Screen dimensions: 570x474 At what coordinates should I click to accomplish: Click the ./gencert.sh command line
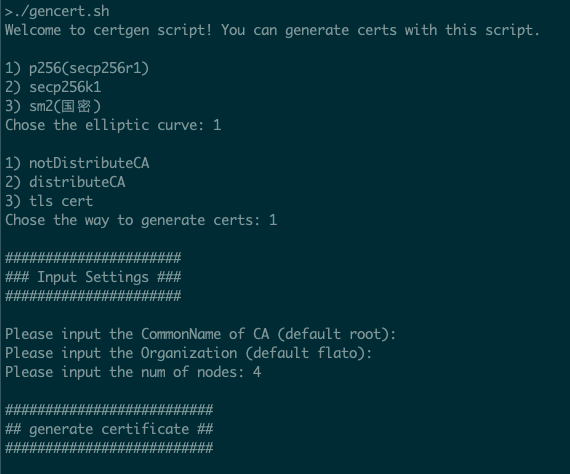point(57,12)
